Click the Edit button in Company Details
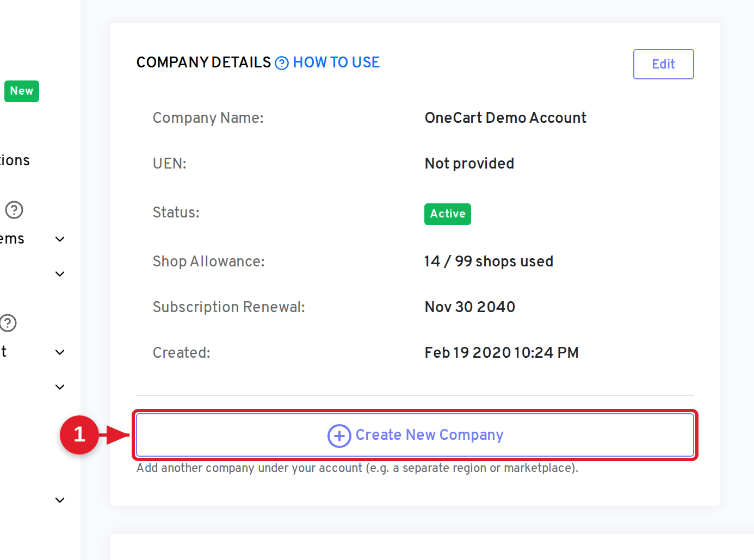754x560 pixels. click(663, 64)
